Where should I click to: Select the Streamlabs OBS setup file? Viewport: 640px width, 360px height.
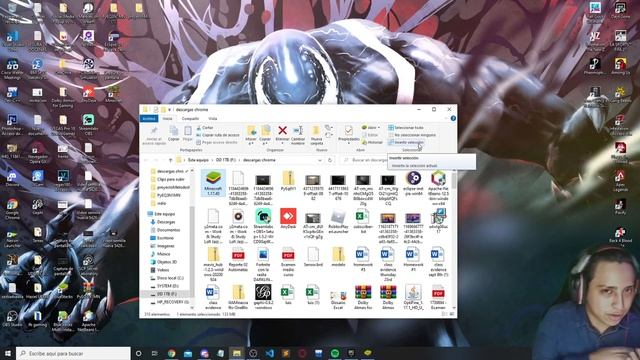pyautogui.click(x=263, y=226)
